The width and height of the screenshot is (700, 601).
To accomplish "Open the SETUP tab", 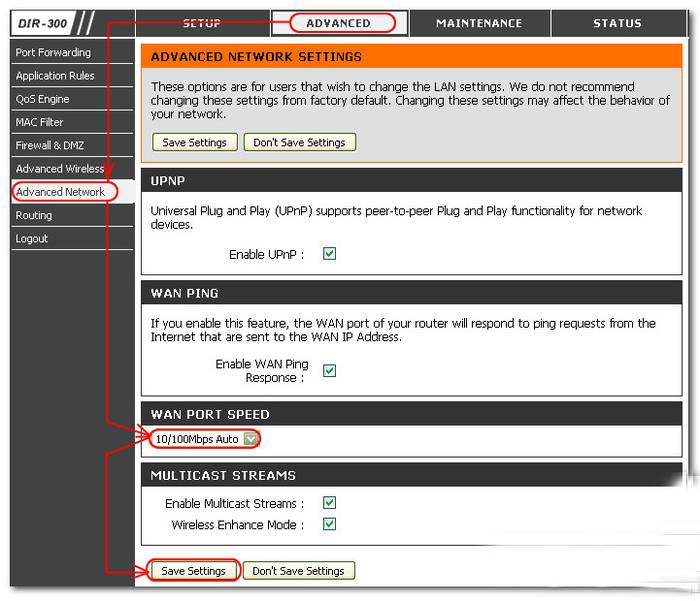I will tap(202, 23).
